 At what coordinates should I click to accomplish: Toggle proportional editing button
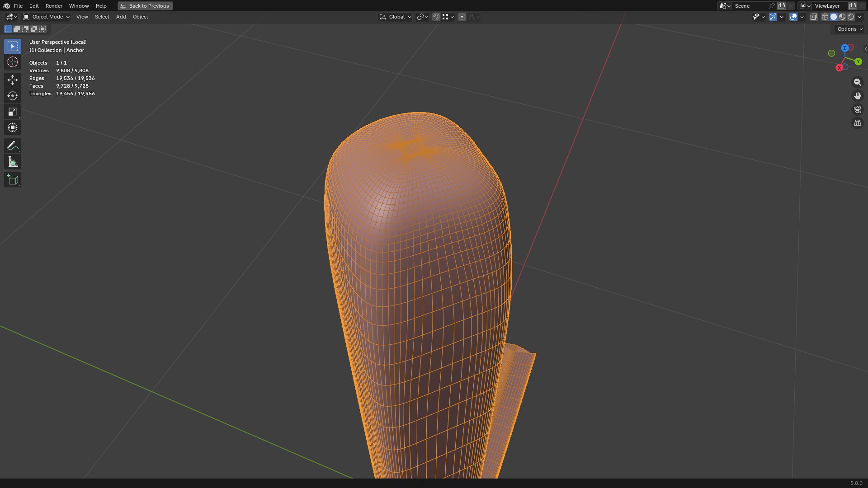click(462, 17)
